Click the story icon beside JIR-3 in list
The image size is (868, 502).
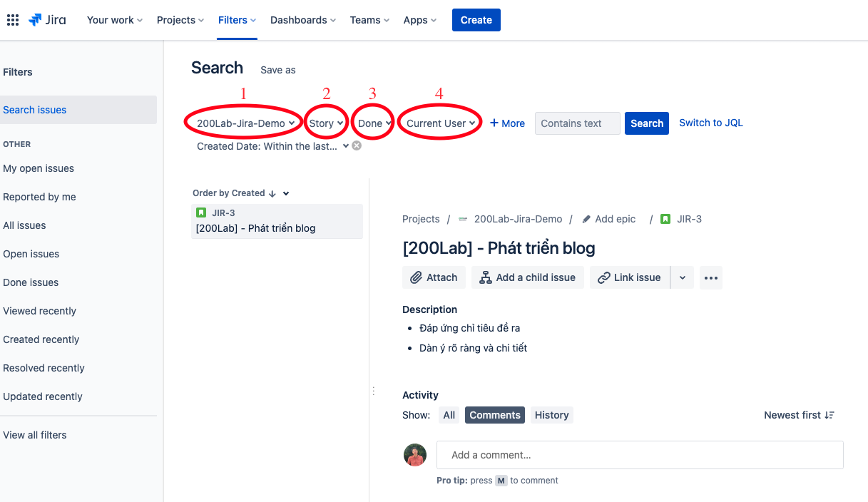click(201, 212)
